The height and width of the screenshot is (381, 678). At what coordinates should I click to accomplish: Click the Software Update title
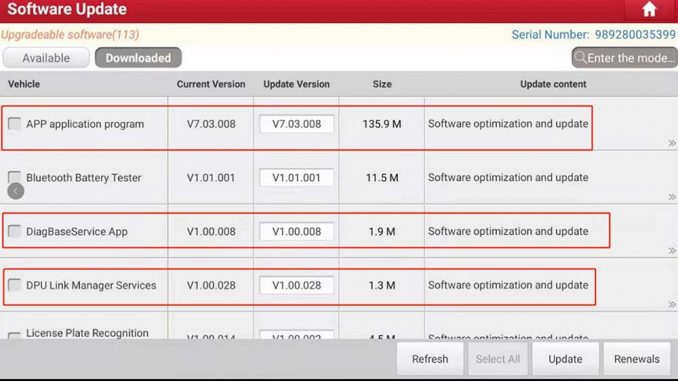point(67,9)
